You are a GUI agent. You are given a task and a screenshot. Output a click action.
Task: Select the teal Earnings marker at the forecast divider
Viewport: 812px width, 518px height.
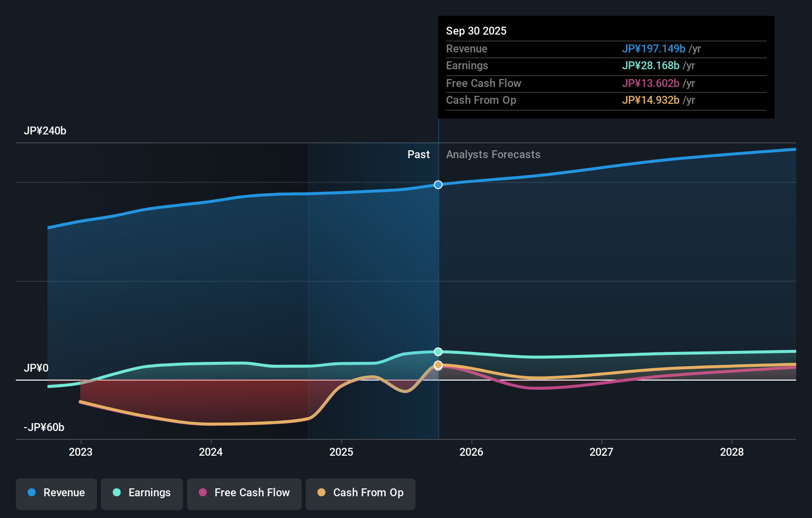(438, 351)
